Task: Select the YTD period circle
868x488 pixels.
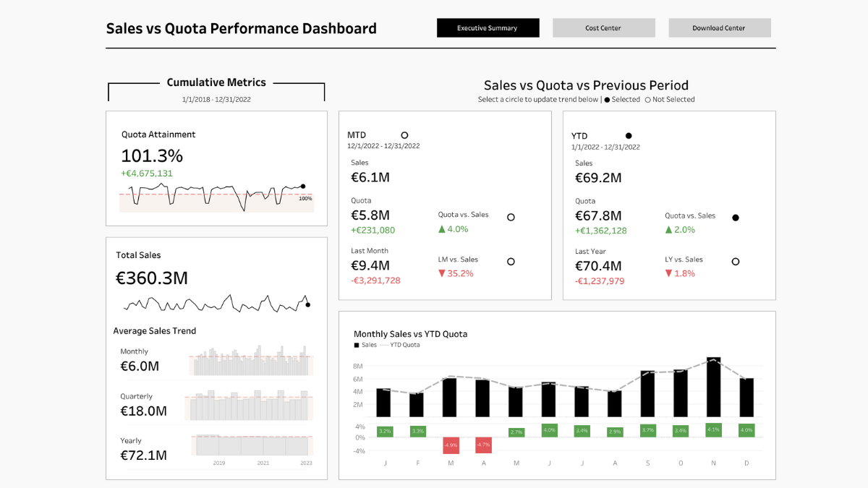Action: (x=629, y=135)
